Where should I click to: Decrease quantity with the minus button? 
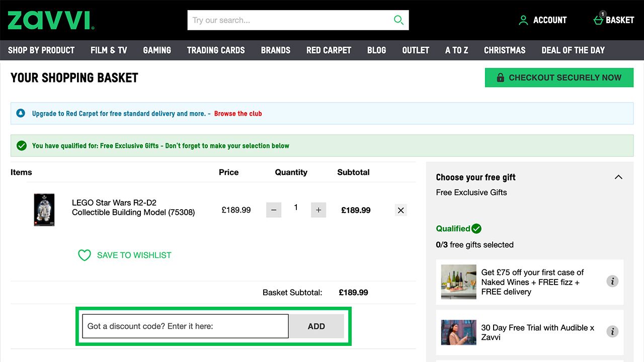[274, 210]
